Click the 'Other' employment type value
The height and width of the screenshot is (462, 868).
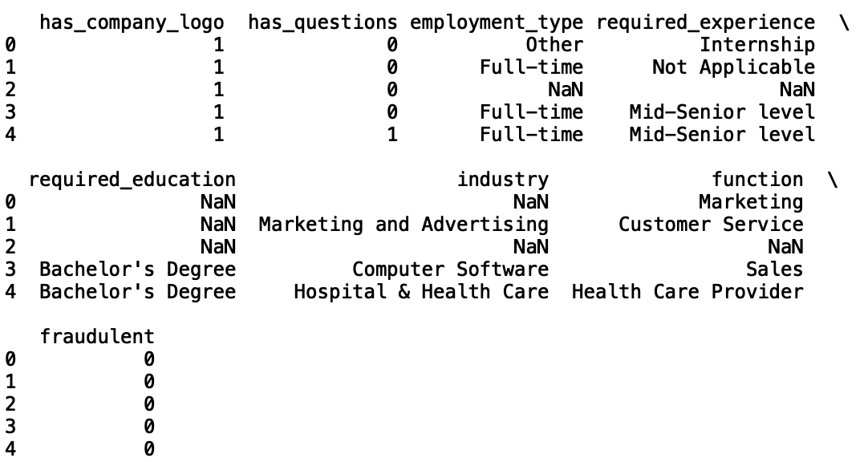coord(554,45)
